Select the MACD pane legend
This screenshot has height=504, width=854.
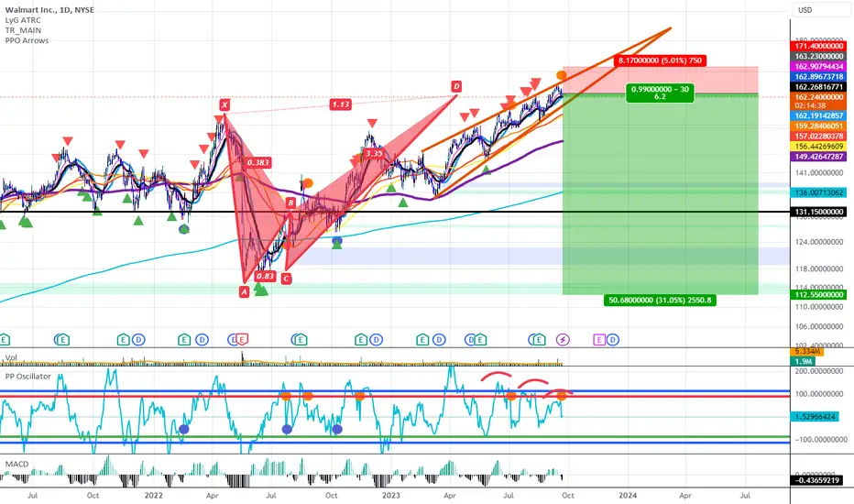[16, 465]
